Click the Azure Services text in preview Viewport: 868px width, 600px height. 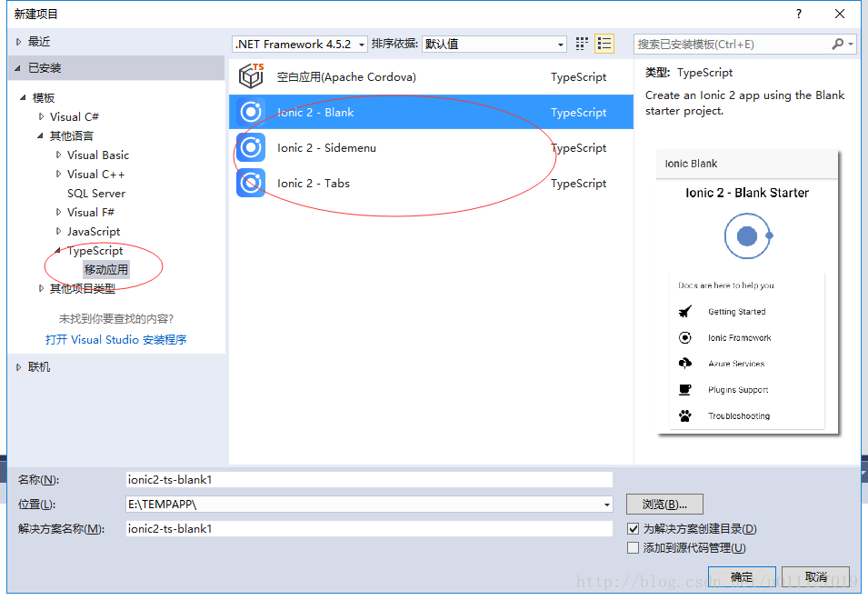tap(736, 364)
